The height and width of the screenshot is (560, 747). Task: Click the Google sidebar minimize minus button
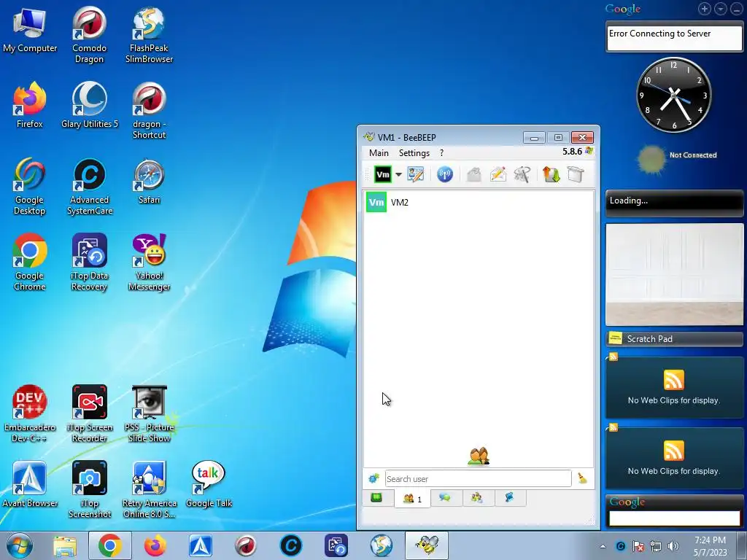737,9
